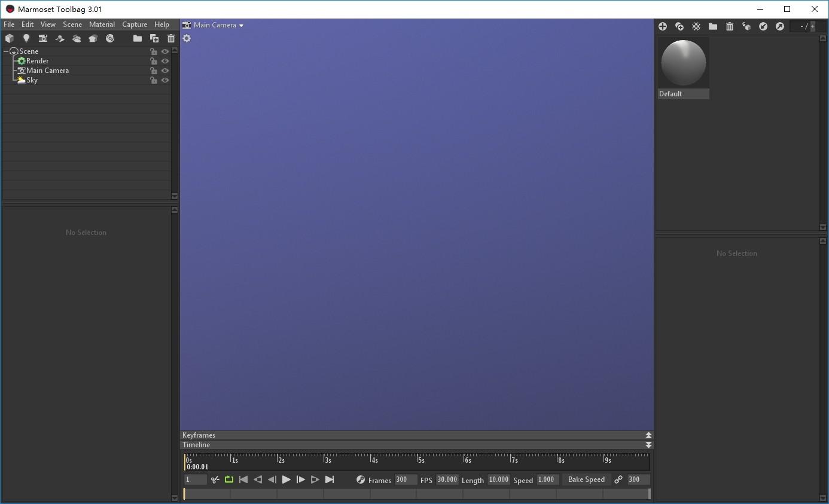This screenshot has width=829, height=504.
Task: Select the Default material thumbnail
Action: [683, 68]
